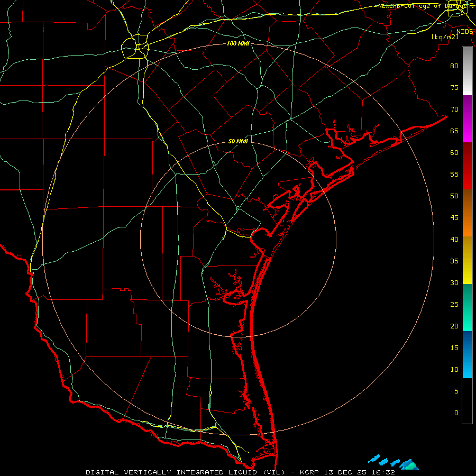
Task: Click the scale value 75
Action: pos(454,88)
